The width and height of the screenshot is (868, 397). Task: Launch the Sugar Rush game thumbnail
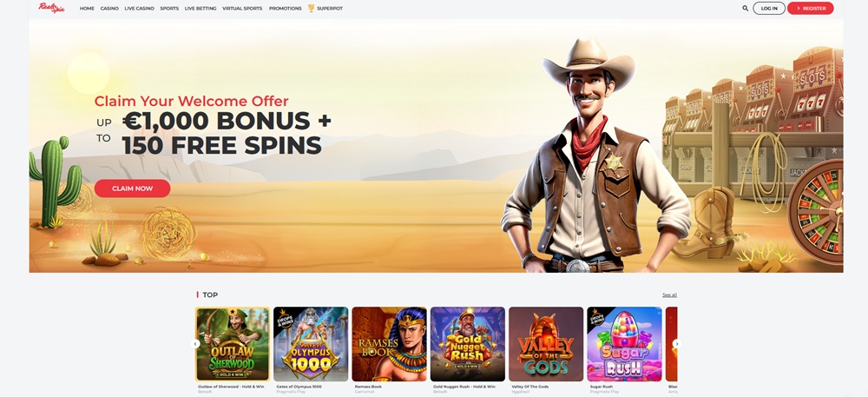pyautogui.click(x=624, y=344)
